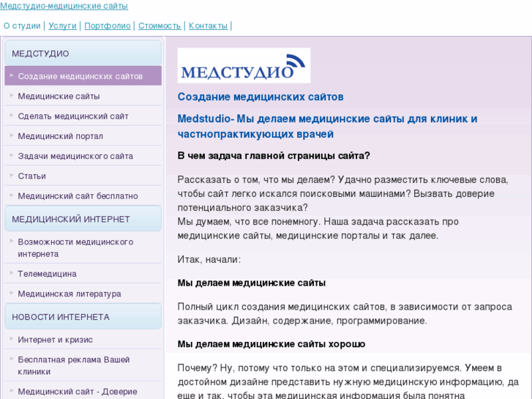This screenshot has width=532, height=399.
Task: Select Создание медицинских сайтов in sidebar
Action: click(x=83, y=76)
